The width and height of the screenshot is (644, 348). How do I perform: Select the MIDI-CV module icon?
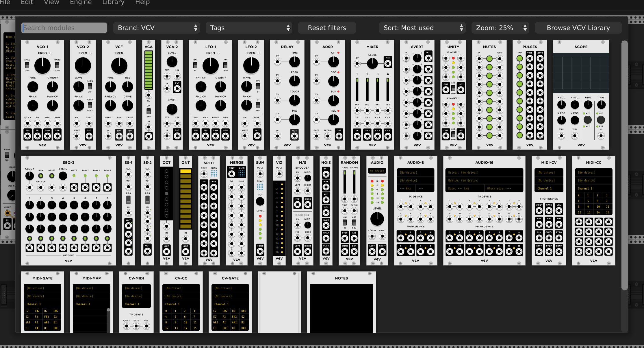(x=550, y=210)
